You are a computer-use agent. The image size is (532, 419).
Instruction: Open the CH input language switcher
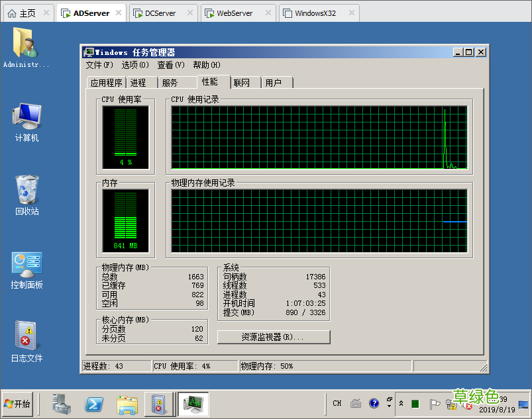337,403
